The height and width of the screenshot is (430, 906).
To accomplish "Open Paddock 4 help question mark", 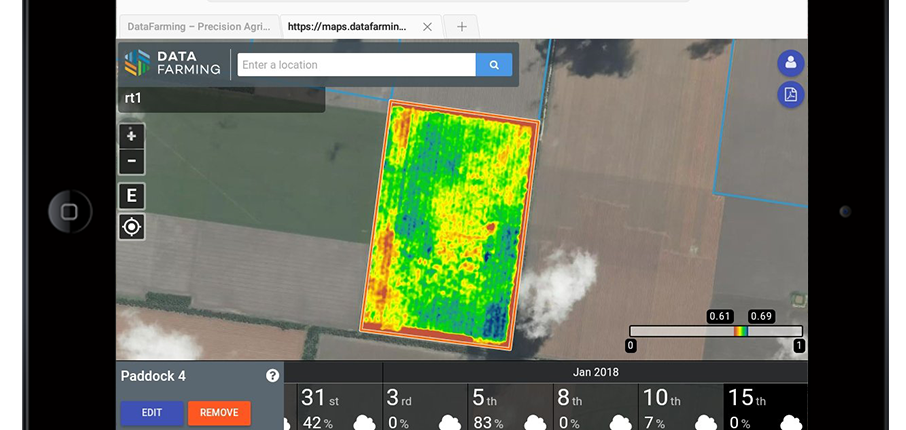I will pos(272,376).
